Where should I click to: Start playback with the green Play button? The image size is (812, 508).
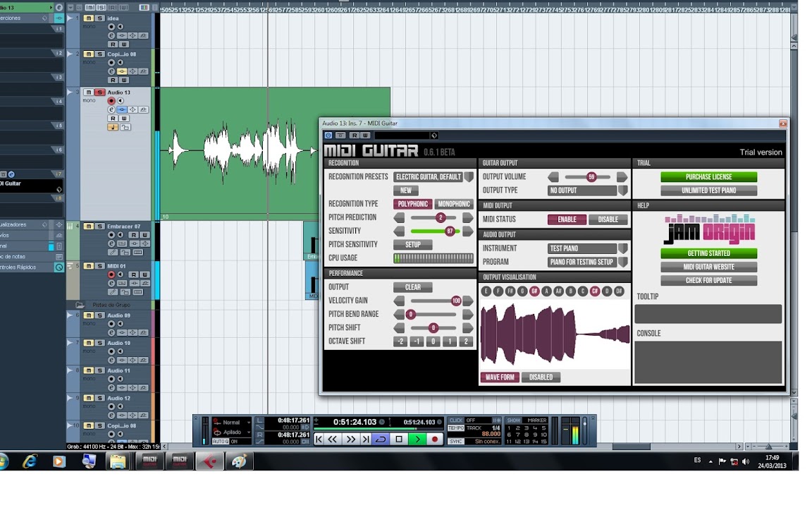coord(418,439)
